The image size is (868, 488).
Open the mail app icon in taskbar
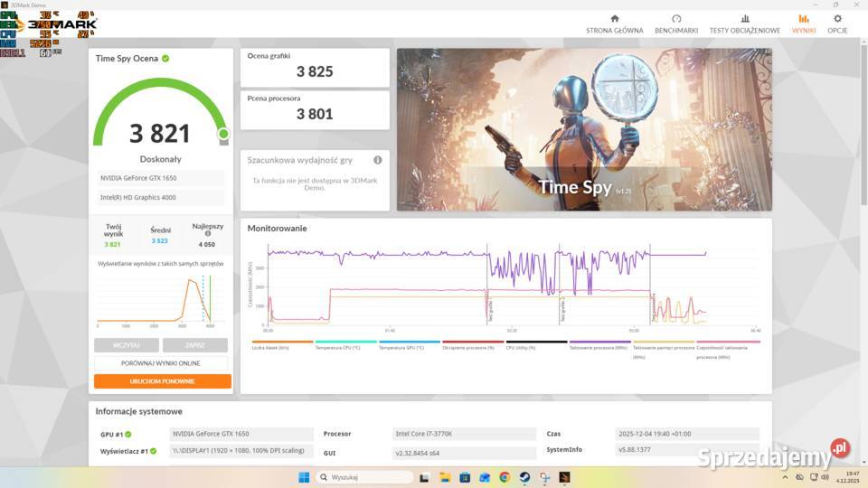point(485,477)
